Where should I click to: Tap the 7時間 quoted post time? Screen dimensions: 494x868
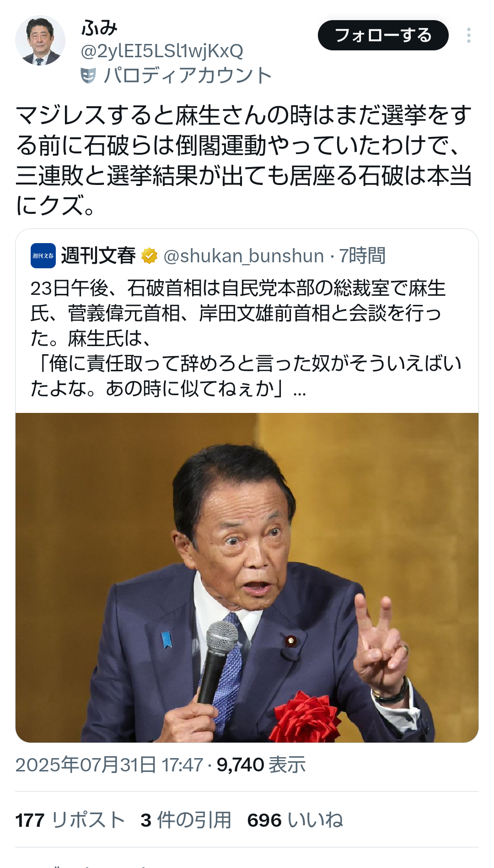click(362, 256)
